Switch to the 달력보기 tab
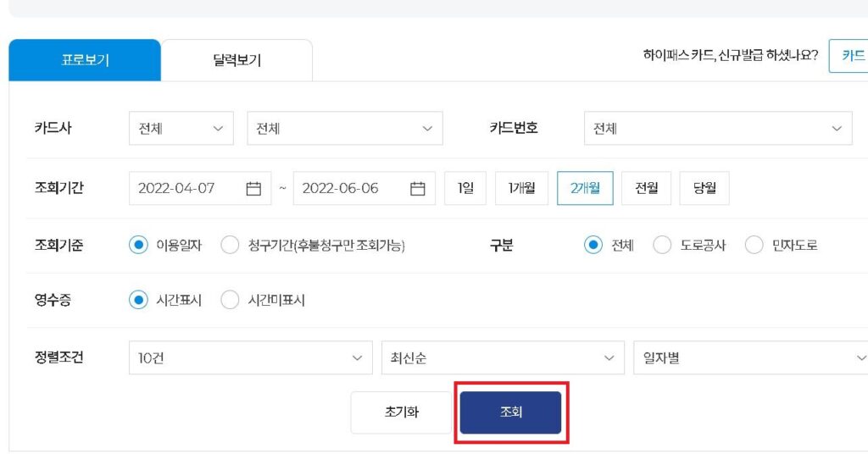868x465 pixels. click(x=237, y=60)
